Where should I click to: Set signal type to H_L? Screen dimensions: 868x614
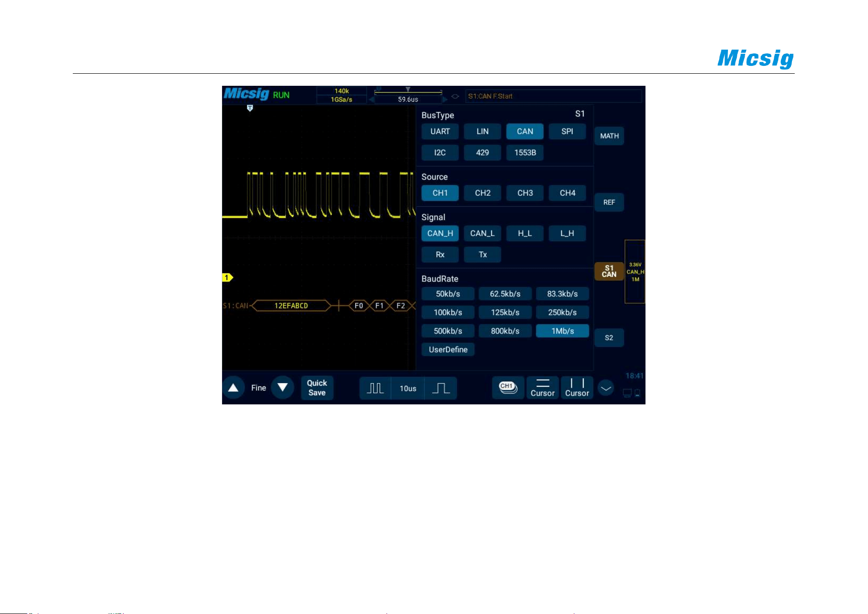525,233
